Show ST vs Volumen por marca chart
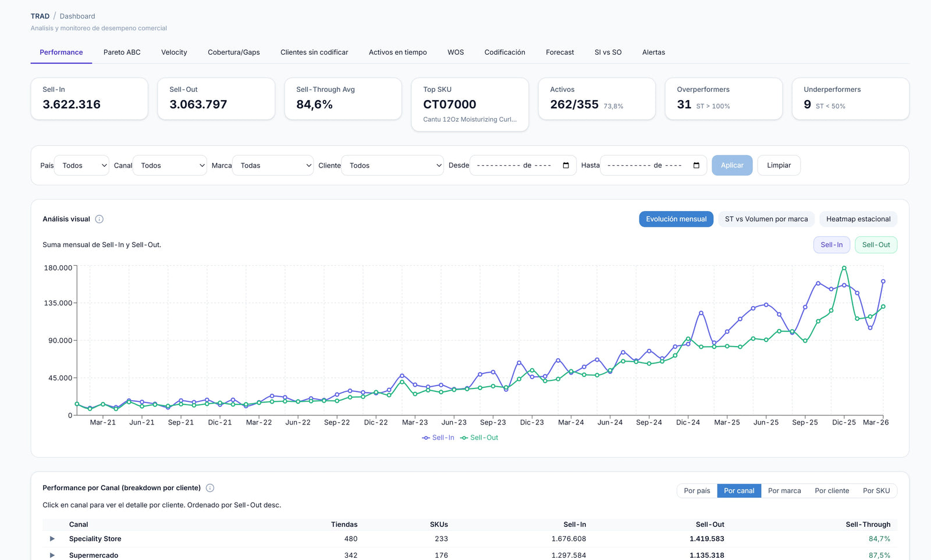This screenshot has width=931, height=560. point(766,219)
